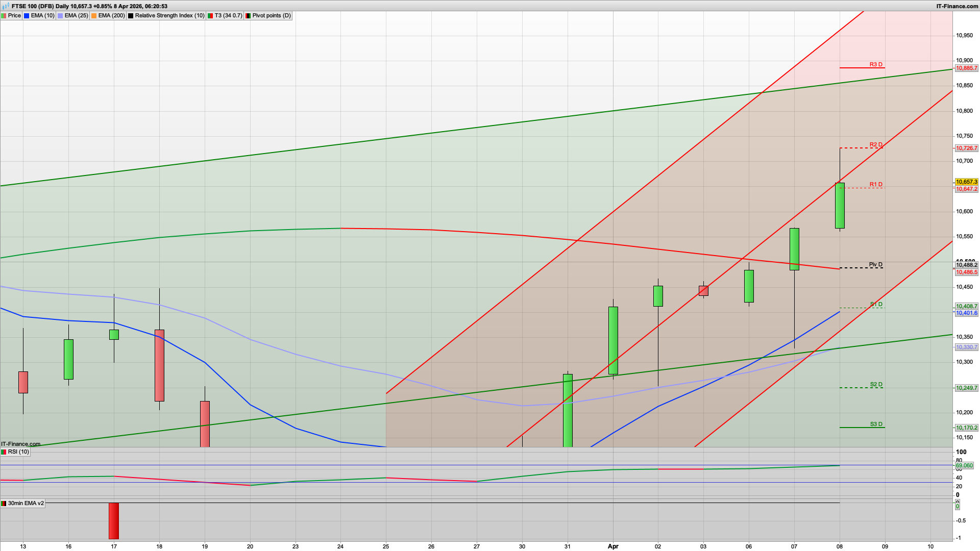This screenshot has height=551, width=980.
Task: Select the orange EMA (200) color swatch
Action: point(94,15)
